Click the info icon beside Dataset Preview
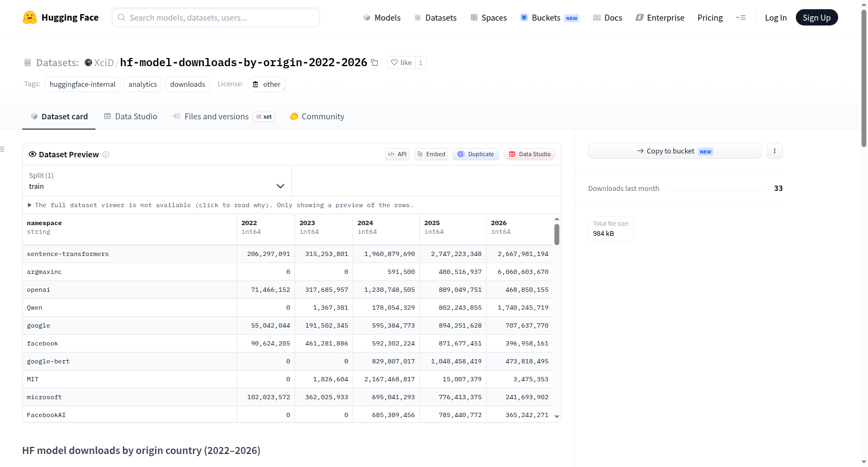This screenshot has width=868, height=467. pos(106,155)
